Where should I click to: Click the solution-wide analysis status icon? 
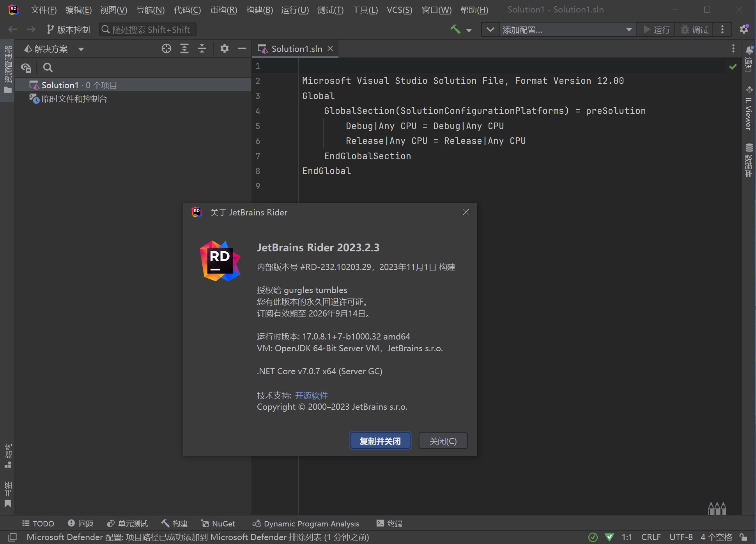[593, 537]
